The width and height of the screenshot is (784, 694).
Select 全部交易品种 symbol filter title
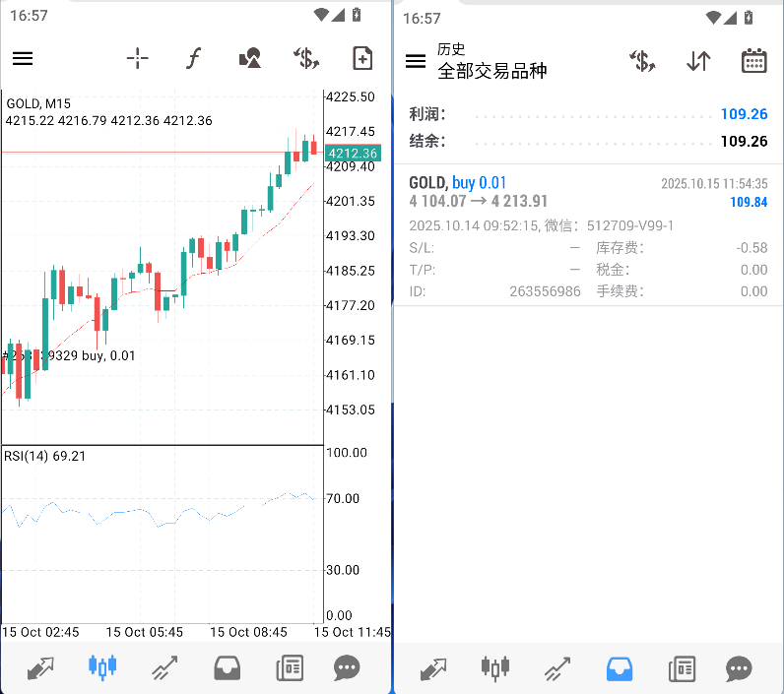point(492,71)
